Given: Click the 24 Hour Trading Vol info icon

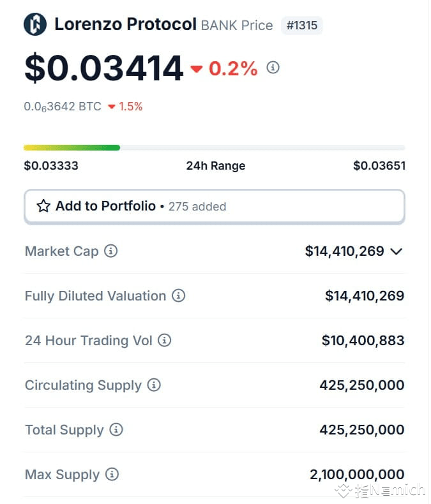Looking at the screenshot, I should tap(164, 340).
